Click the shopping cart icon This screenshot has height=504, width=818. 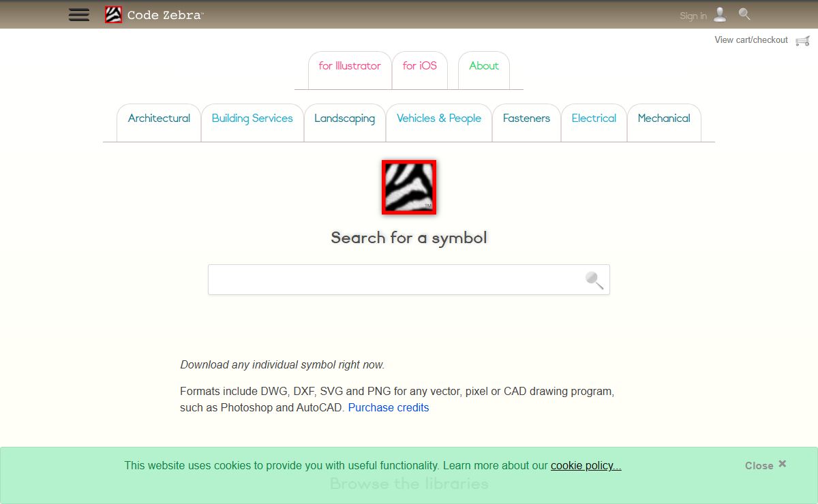point(802,41)
